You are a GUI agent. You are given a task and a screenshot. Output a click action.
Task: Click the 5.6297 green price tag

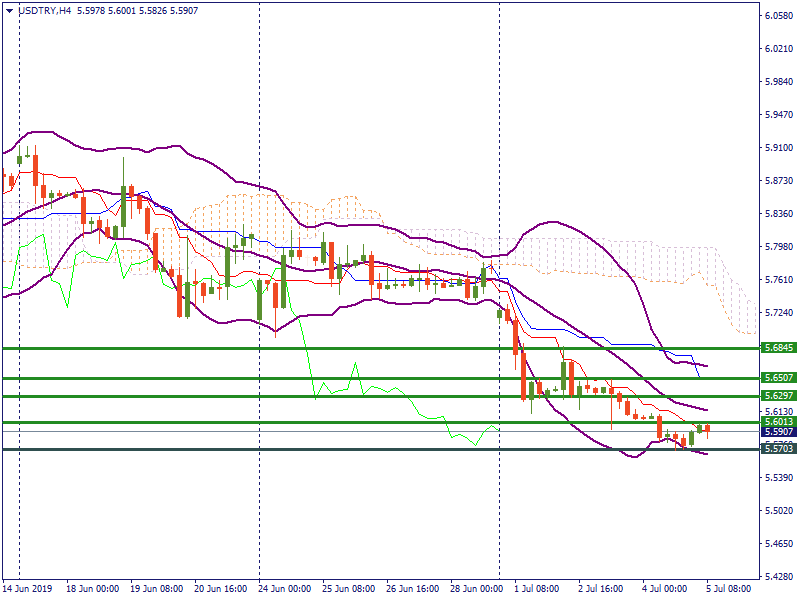point(778,397)
